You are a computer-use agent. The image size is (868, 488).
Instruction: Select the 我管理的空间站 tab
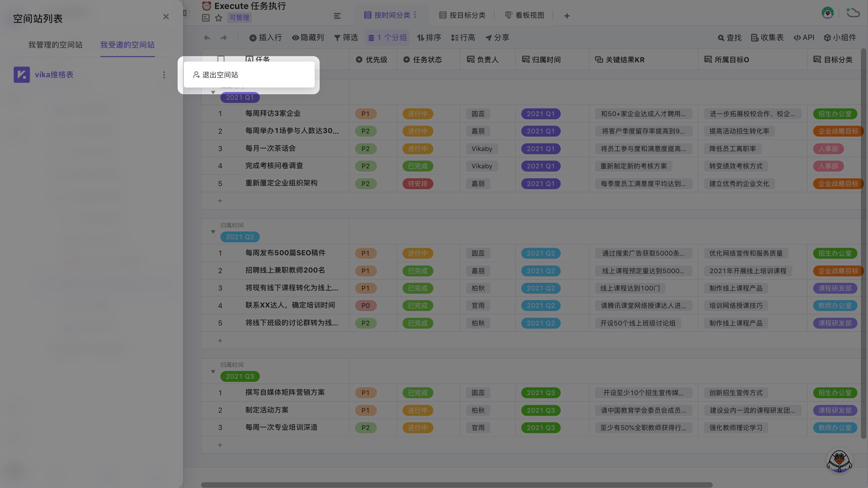coord(55,45)
